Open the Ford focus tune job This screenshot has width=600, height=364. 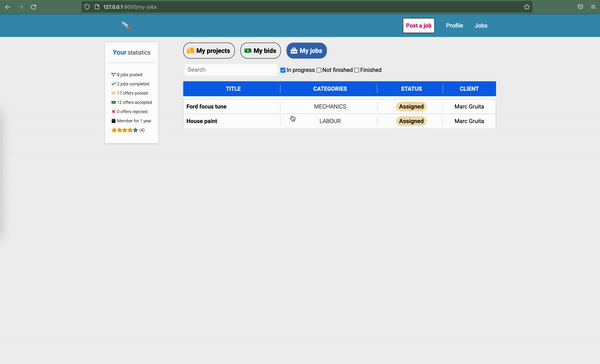(206, 106)
